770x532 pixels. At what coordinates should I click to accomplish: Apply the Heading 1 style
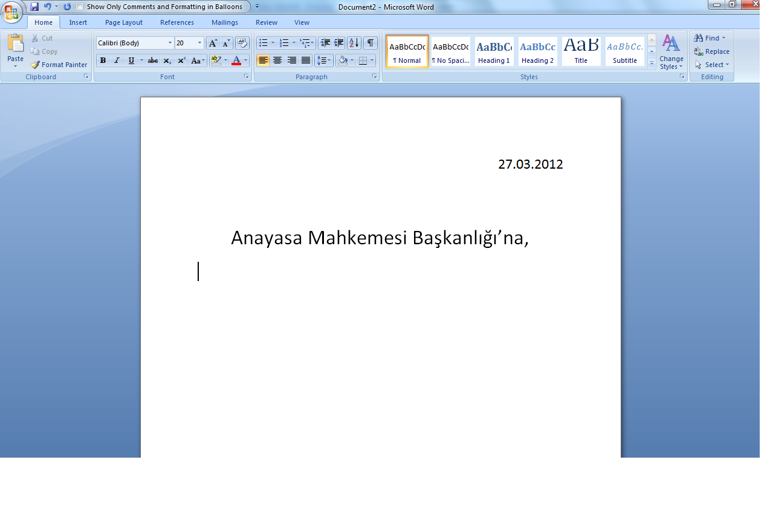pos(494,51)
